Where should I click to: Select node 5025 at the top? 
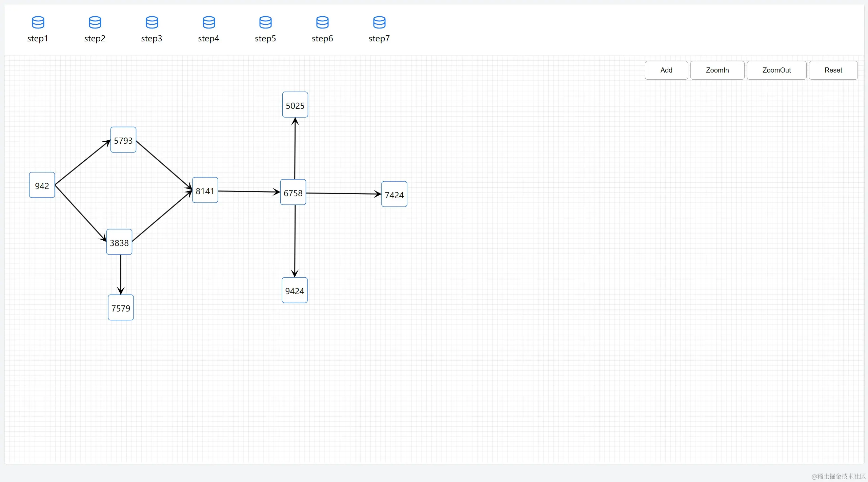(x=295, y=105)
